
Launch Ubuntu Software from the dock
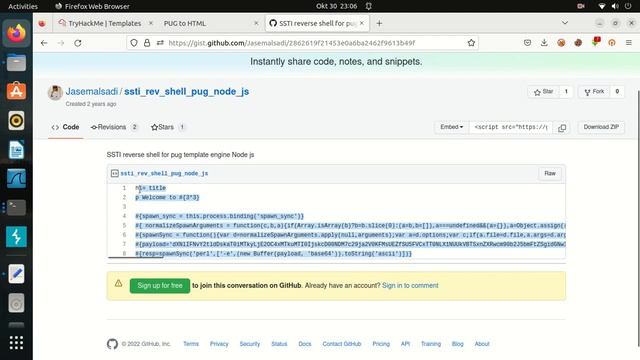coord(16,91)
